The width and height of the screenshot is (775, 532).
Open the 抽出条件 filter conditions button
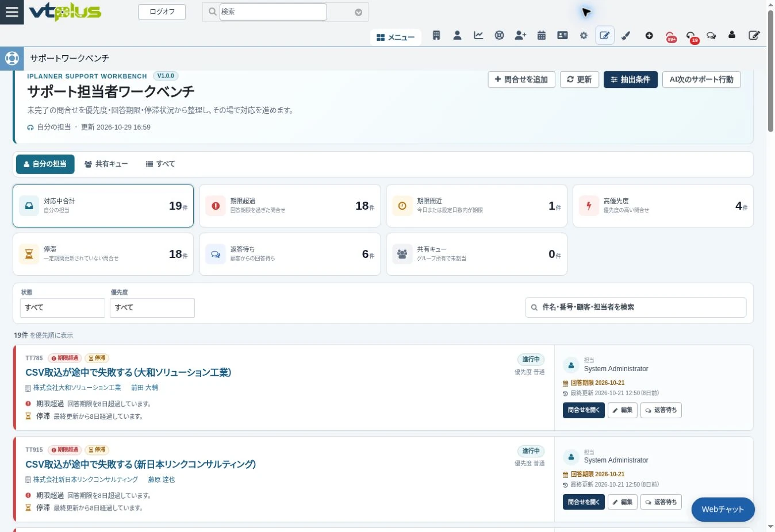631,80
